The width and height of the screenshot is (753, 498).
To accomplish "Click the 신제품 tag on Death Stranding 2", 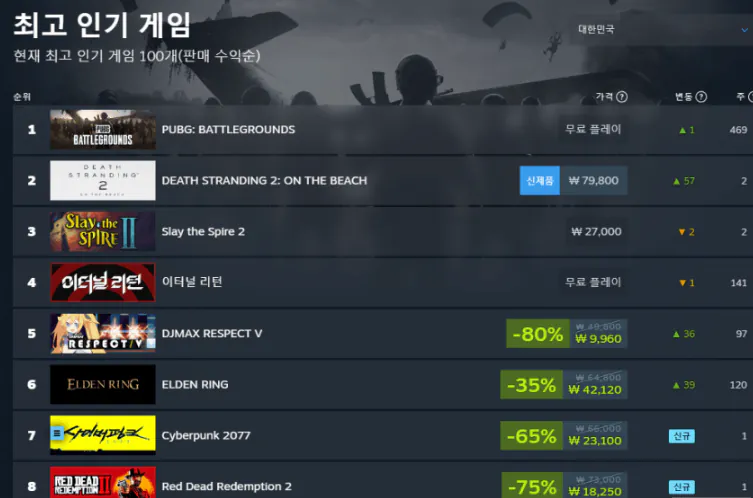I will [540, 181].
